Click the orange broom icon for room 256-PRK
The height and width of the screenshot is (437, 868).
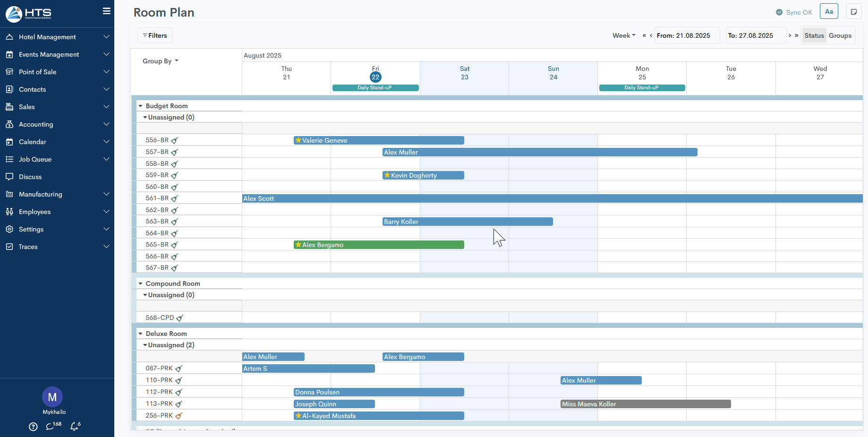[x=179, y=416]
